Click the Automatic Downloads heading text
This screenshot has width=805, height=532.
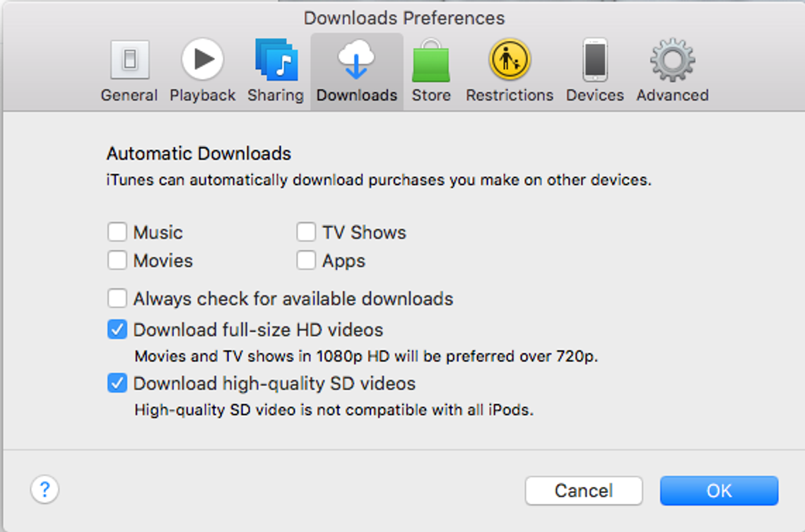coord(199,153)
